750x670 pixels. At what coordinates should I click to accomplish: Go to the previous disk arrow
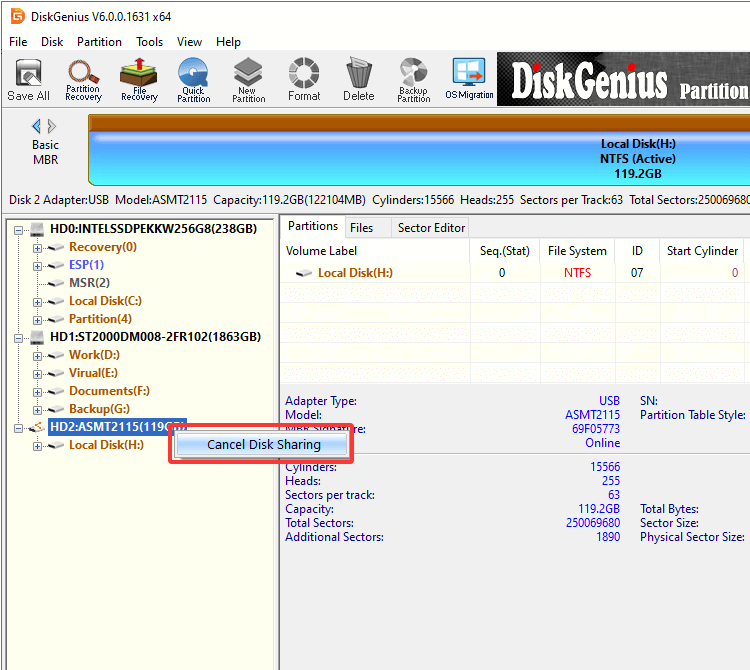pos(37,126)
